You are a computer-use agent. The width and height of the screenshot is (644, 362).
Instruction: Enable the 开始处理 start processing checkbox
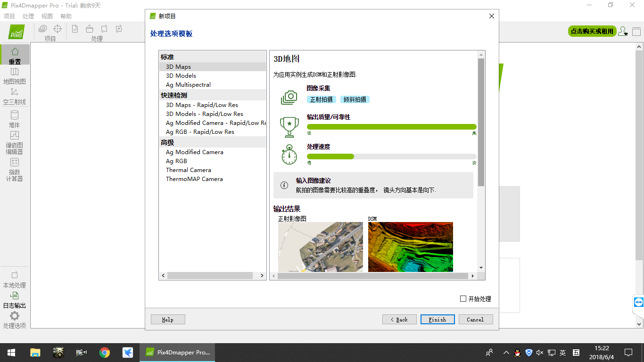coord(463,299)
